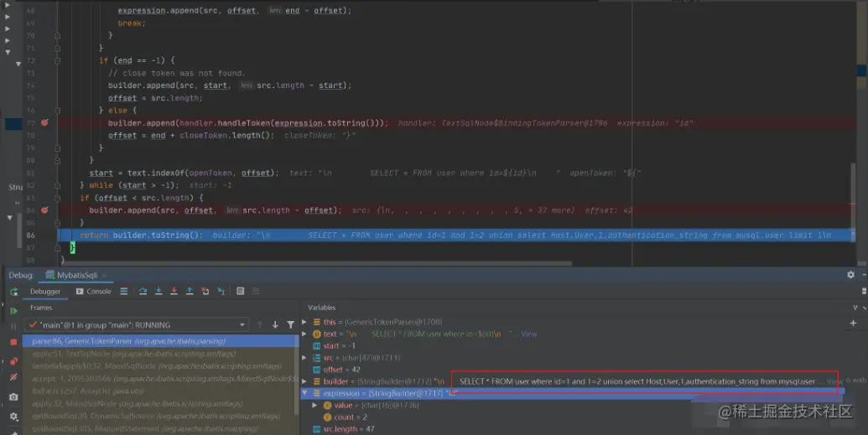The image size is (868, 435).
Task: Expand the 'text' variable node
Action: [x=304, y=334]
